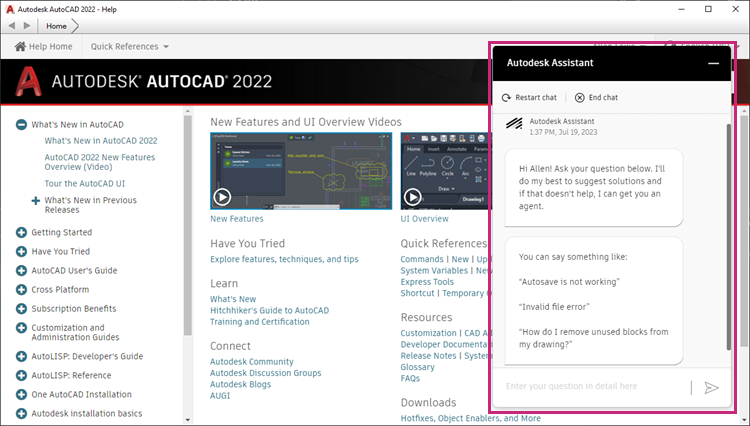The width and height of the screenshot is (750, 426).
Task: Open the Autodesk Blogs link
Action: coord(240,384)
